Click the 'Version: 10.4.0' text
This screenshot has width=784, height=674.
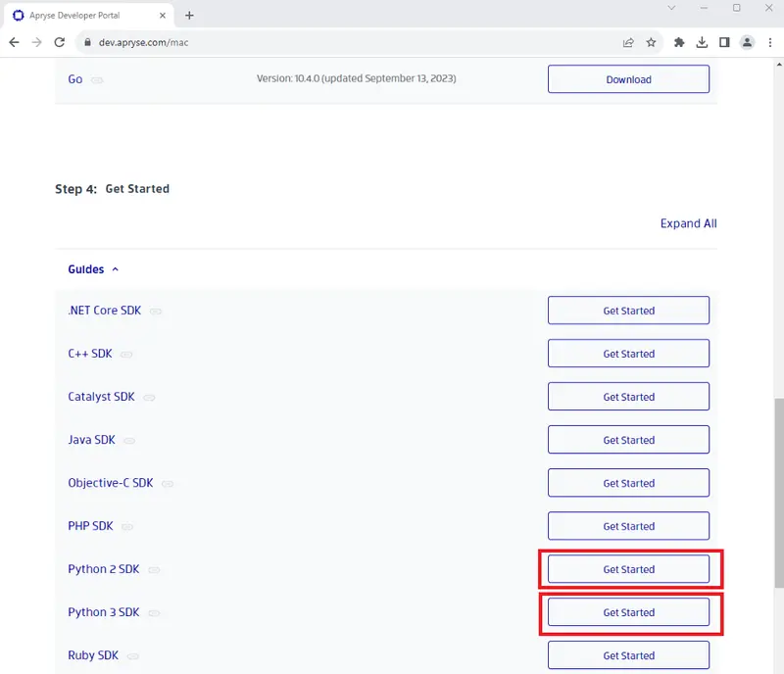point(356,78)
